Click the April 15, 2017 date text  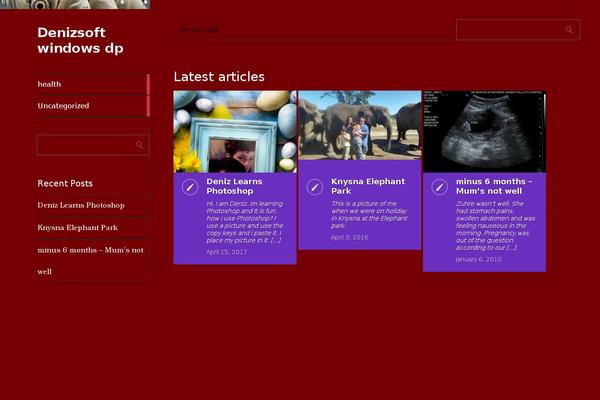(227, 252)
